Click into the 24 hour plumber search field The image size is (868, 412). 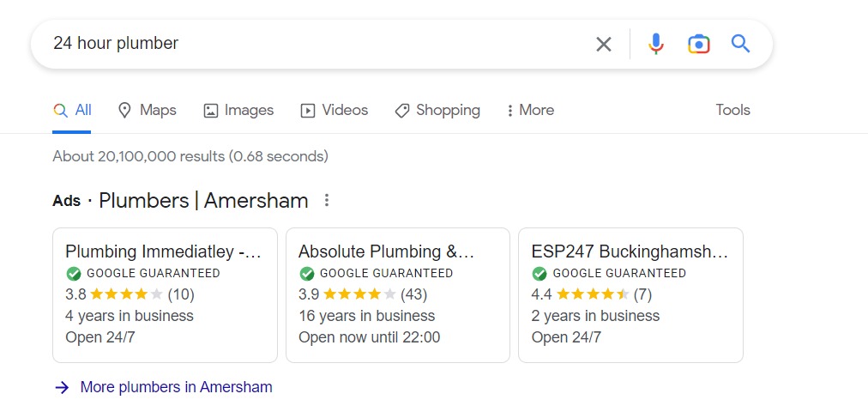pos(309,44)
